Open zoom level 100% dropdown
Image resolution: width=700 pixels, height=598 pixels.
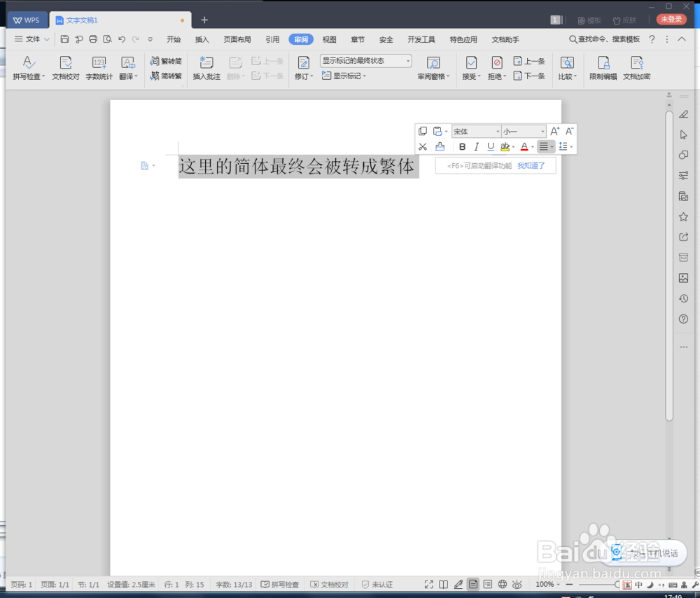547,584
